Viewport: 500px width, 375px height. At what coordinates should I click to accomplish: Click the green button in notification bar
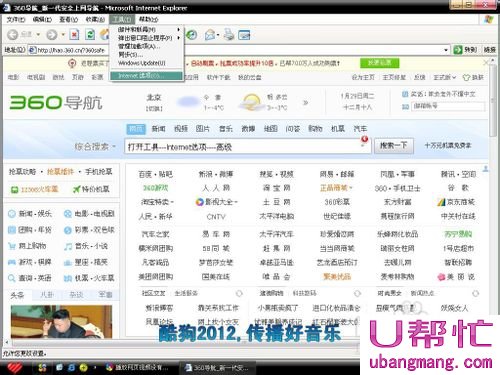point(379,63)
